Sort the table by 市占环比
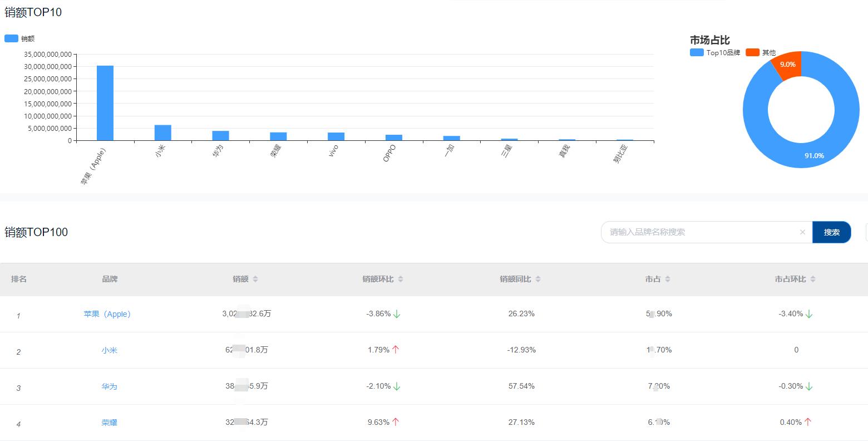The width and height of the screenshot is (868, 441). point(812,279)
